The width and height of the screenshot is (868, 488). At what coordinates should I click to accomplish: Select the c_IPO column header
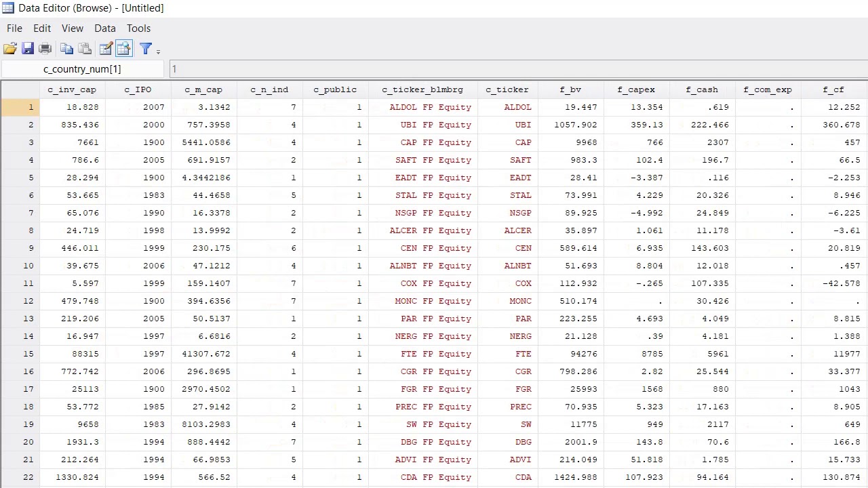(138, 89)
